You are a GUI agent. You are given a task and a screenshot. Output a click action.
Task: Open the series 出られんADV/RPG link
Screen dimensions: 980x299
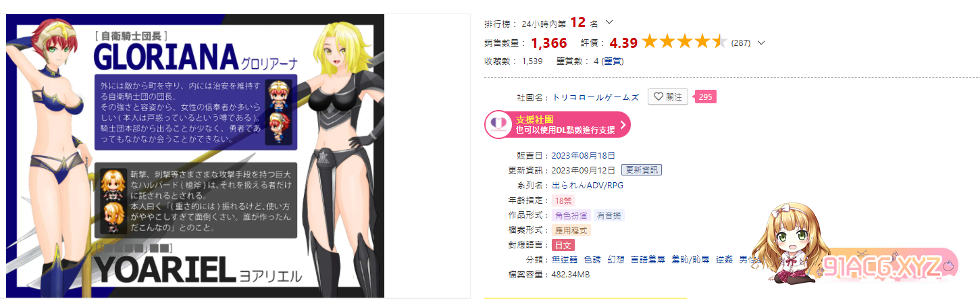[578, 185]
